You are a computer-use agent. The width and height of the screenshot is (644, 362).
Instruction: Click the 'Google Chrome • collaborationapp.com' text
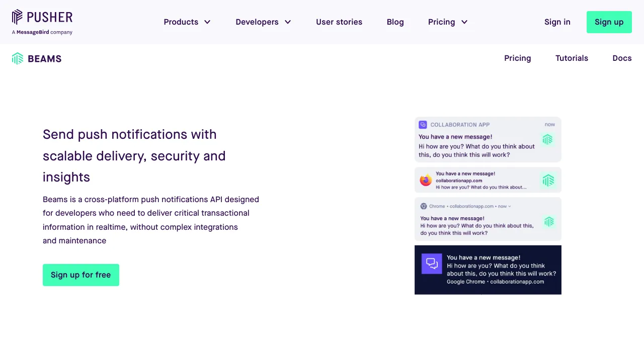(495, 282)
